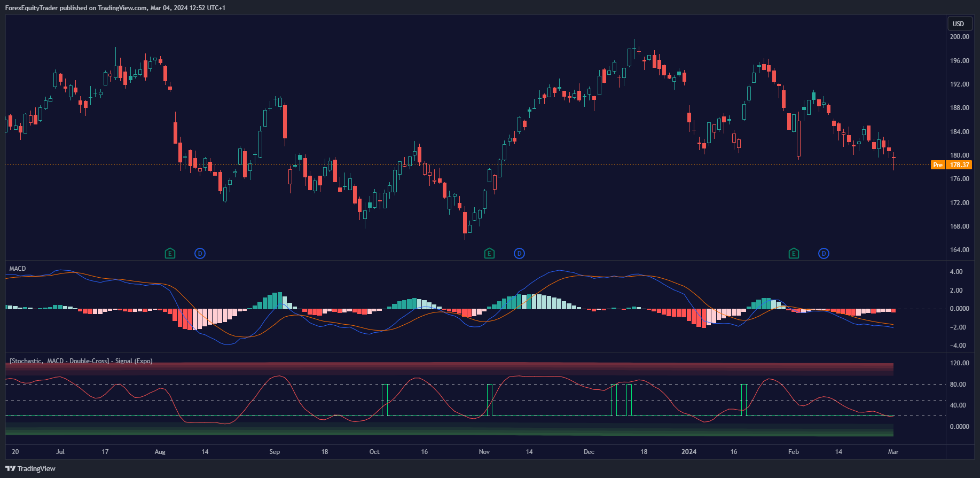
Task: Click the 176.00 price axis label
Action: pyautogui.click(x=960, y=179)
